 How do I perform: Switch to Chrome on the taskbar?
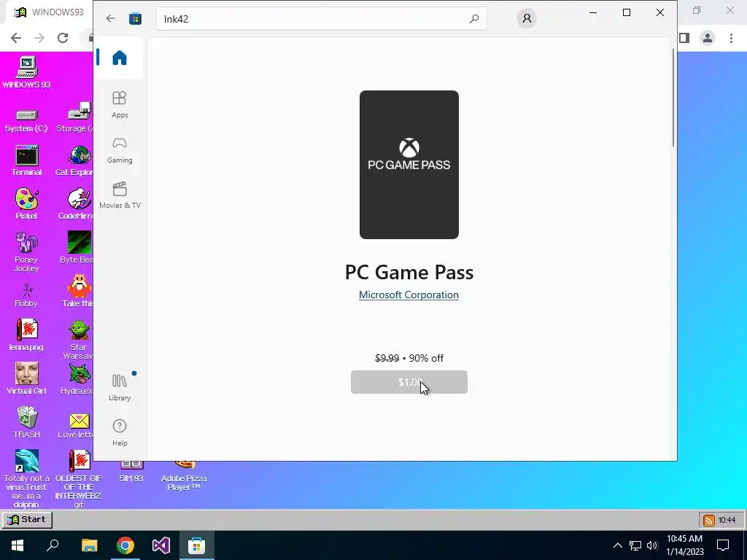coord(125,545)
